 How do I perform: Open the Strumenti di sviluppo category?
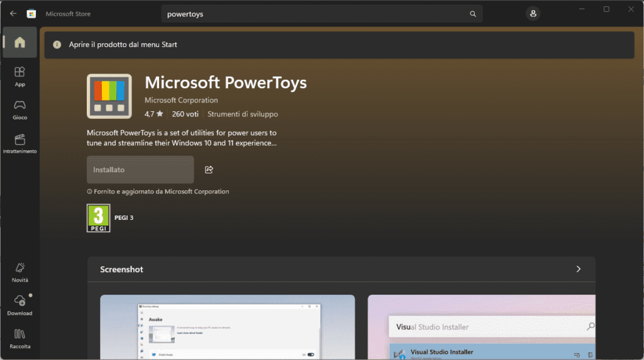tap(243, 114)
